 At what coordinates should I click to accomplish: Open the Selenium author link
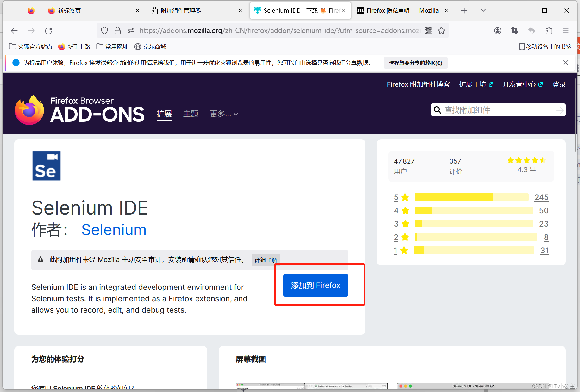tap(114, 230)
